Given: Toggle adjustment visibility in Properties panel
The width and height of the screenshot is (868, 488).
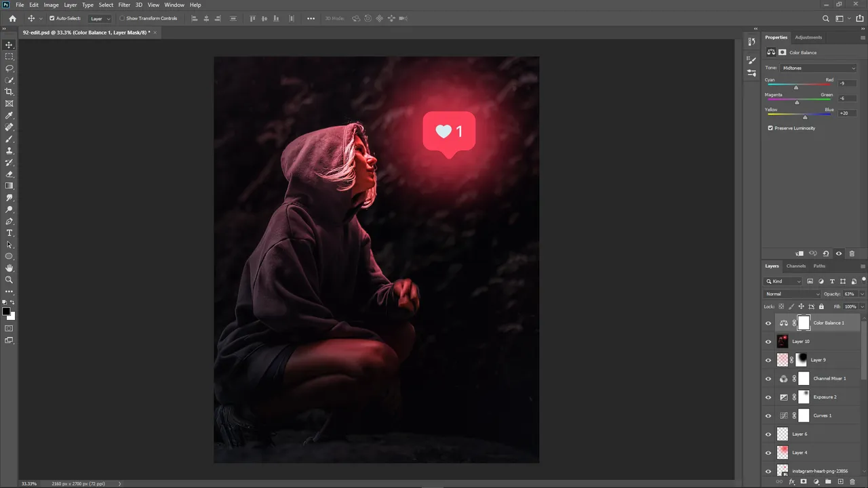Looking at the screenshot, I should coord(839,253).
